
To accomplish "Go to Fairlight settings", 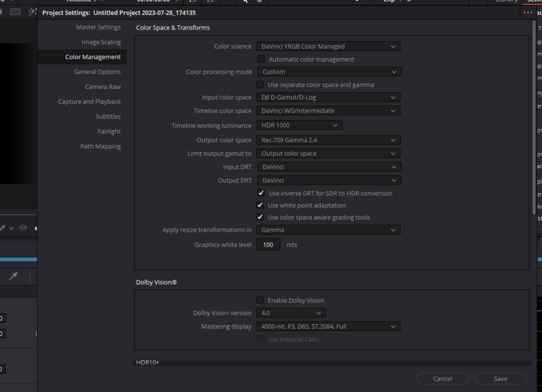I will tap(109, 131).
